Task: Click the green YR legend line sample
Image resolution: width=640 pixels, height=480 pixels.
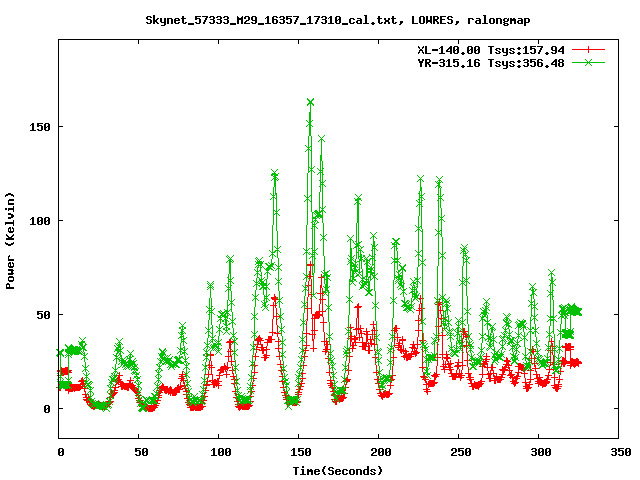Action: click(590, 62)
